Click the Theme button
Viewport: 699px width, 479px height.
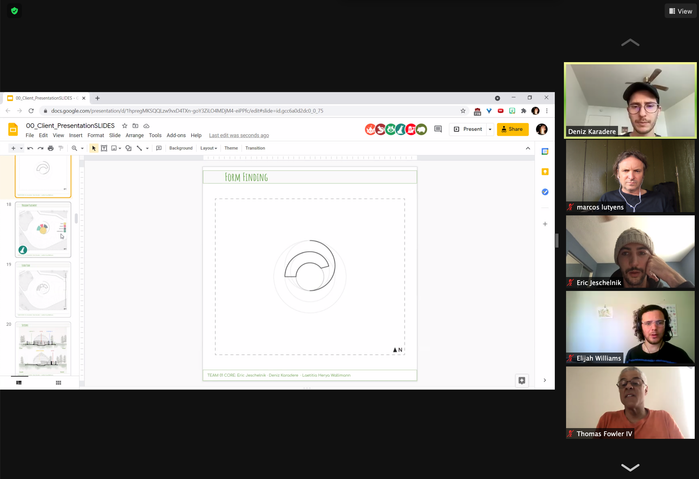tap(231, 148)
